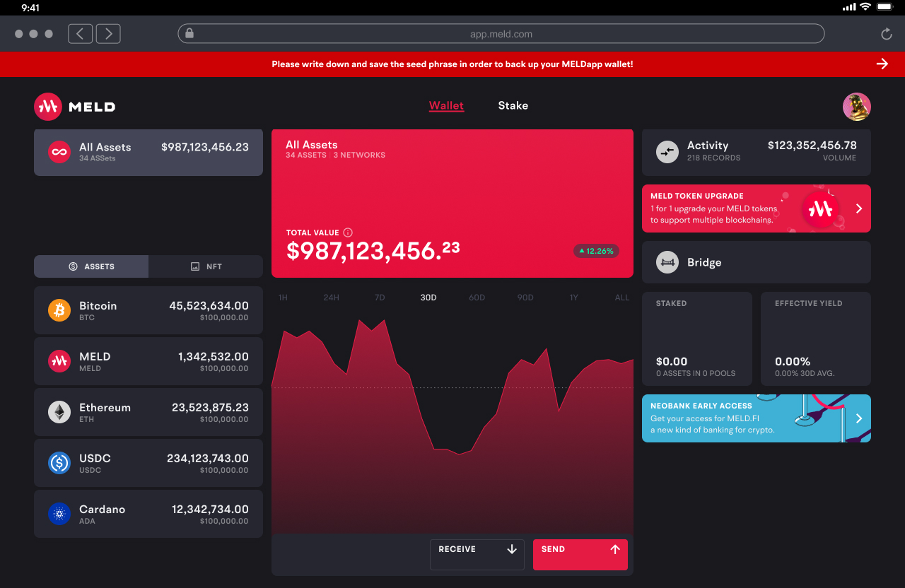Open Cardano balance 12,342,734.00

point(210,510)
